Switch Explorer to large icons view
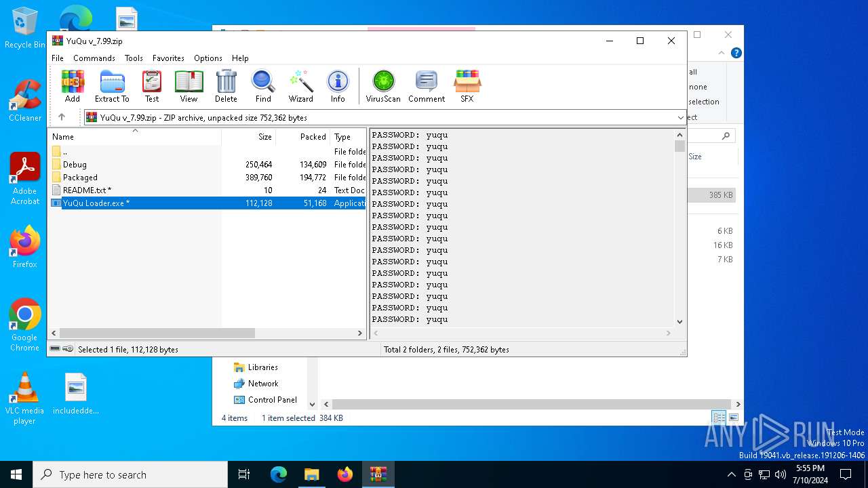The width and height of the screenshot is (868, 488). pyautogui.click(x=733, y=418)
